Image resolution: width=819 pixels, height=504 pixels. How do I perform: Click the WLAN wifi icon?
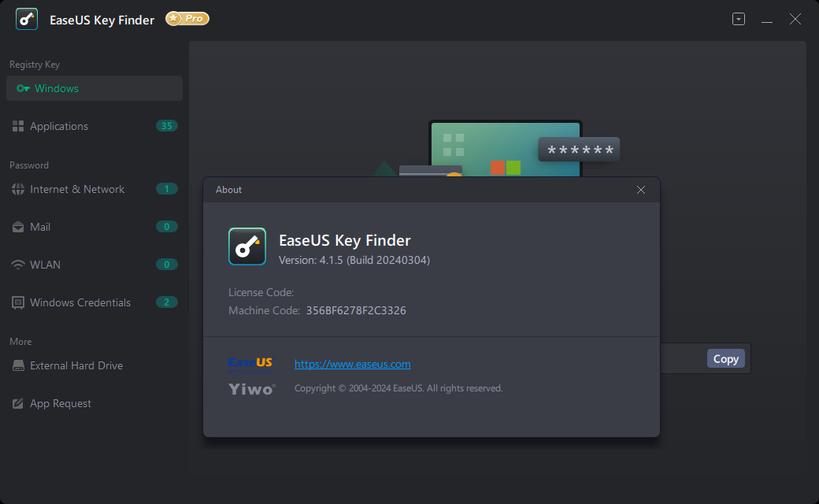[18, 265]
